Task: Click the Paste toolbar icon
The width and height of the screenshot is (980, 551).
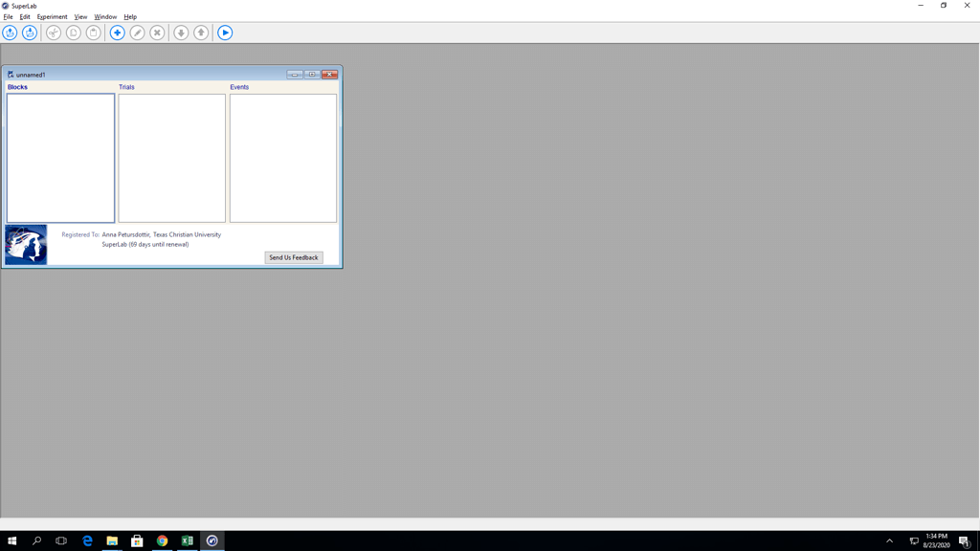Action: (95, 33)
